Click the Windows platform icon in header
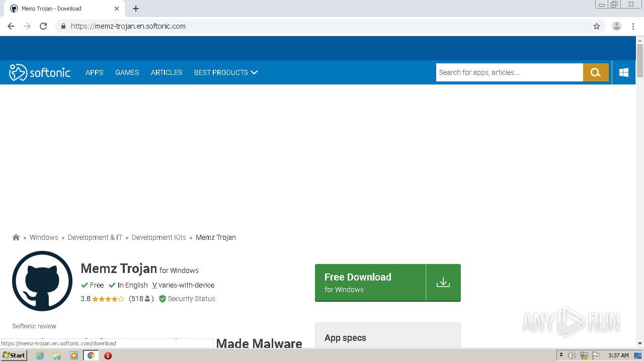The image size is (644, 362). click(624, 72)
